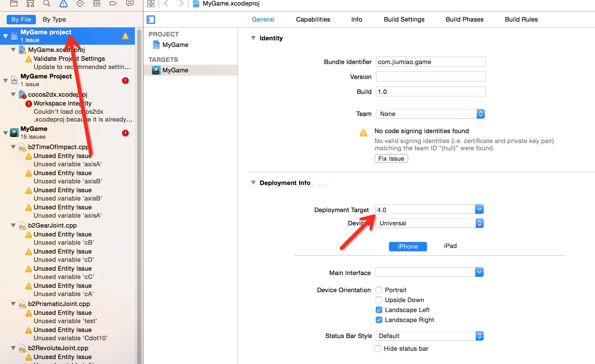Select issue Unused variable 'Cdot10'
The height and width of the screenshot is (364, 595).
(70, 338)
